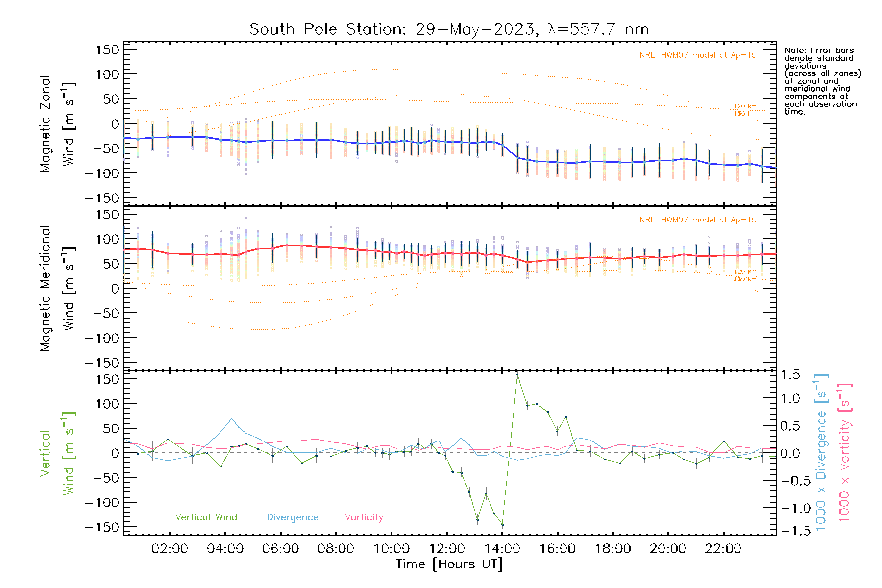Click the 22:00 time axis label
This screenshot has width=882, height=588.
coord(723,548)
